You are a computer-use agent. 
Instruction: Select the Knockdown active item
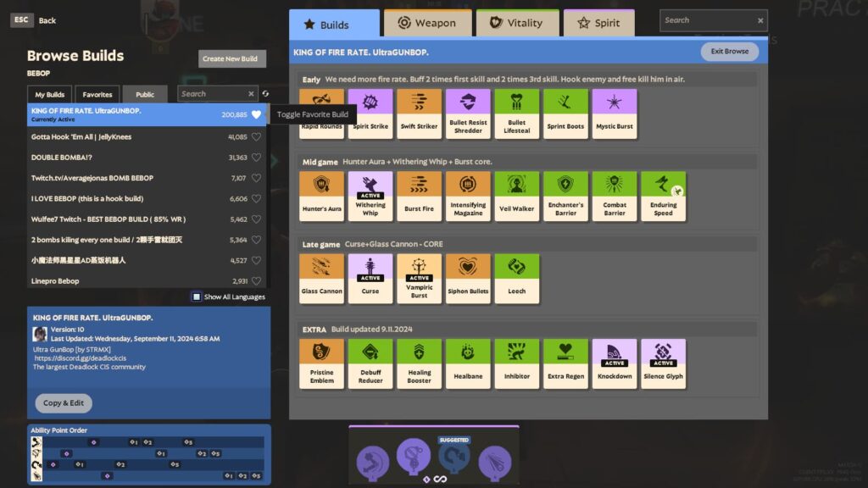tap(615, 363)
